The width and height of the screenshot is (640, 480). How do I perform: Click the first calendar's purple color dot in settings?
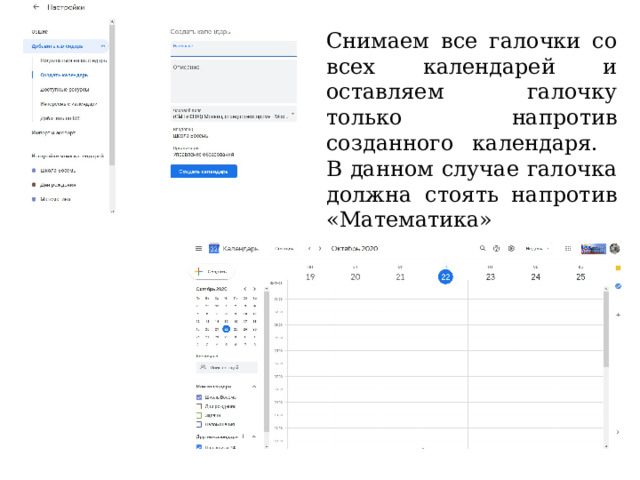tap(34, 170)
